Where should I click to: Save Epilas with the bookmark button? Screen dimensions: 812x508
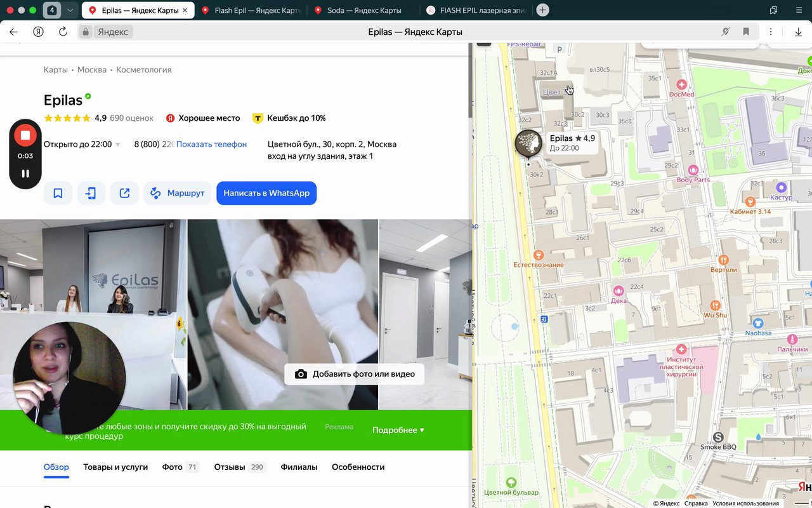pos(58,193)
